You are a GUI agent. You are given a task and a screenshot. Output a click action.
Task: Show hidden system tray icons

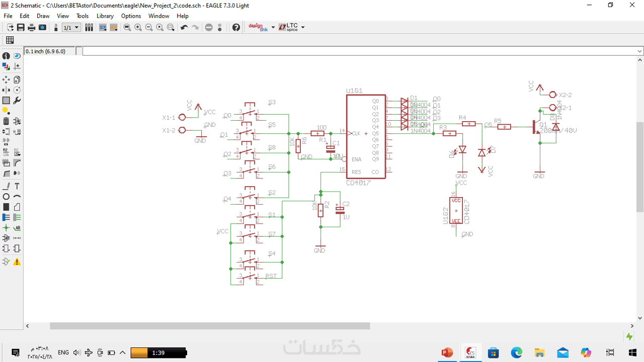(122, 352)
